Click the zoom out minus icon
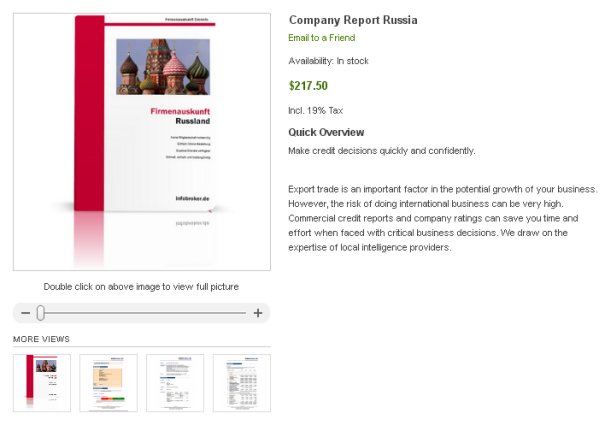The image size is (605, 431). point(25,313)
